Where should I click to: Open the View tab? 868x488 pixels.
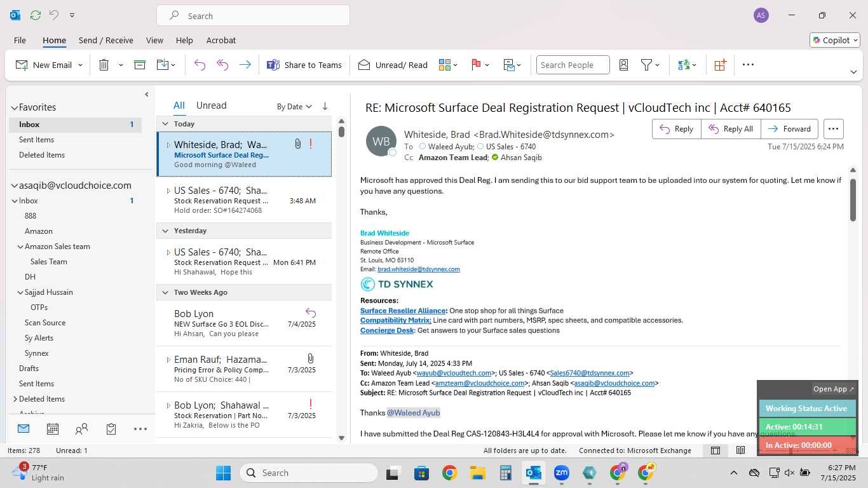click(x=154, y=40)
